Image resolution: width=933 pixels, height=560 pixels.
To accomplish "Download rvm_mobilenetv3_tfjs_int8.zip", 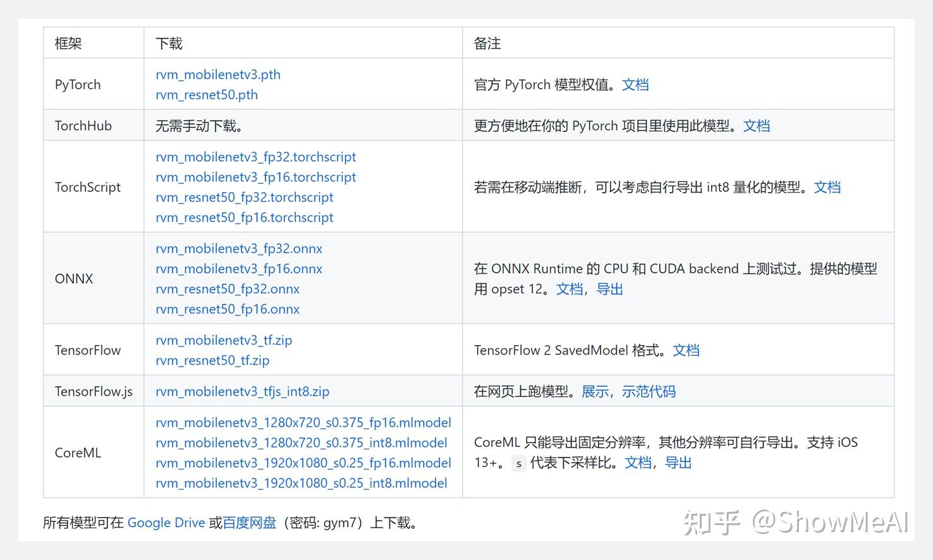I will [x=242, y=391].
